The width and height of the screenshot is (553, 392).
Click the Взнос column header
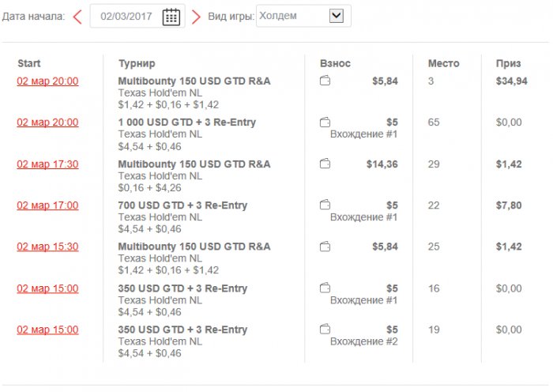click(x=335, y=63)
